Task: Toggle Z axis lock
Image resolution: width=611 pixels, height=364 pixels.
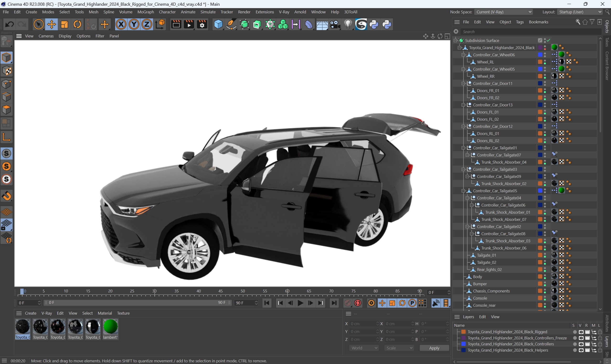Action: 147,25
